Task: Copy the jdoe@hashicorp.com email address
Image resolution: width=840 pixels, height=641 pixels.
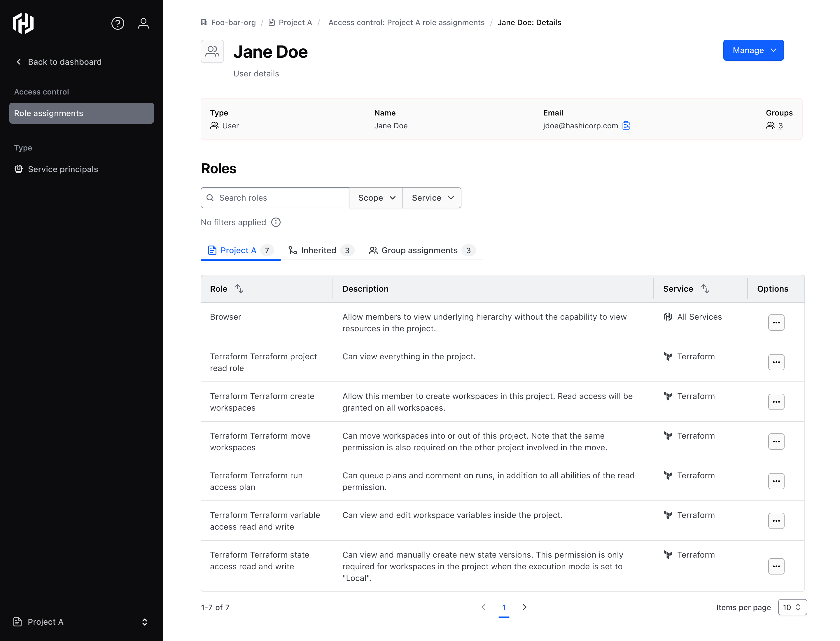Action: tap(626, 125)
